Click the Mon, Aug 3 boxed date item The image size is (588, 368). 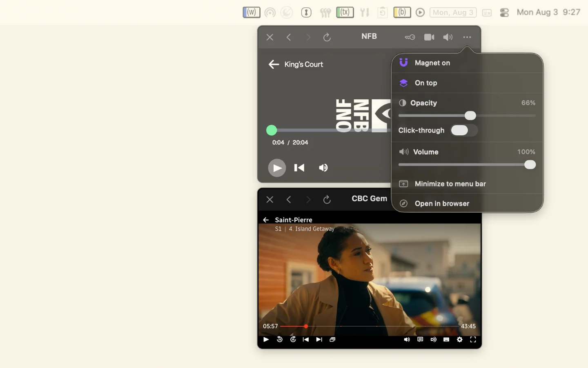pyautogui.click(x=453, y=13)
